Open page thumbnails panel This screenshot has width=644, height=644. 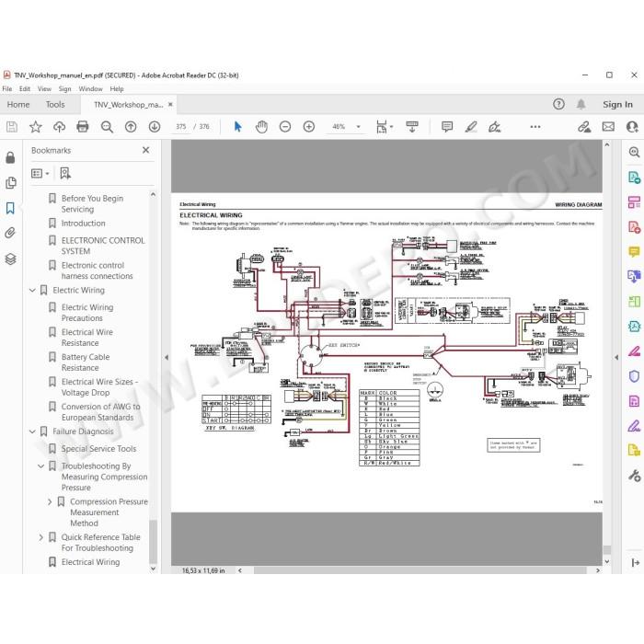coord(11,183)
